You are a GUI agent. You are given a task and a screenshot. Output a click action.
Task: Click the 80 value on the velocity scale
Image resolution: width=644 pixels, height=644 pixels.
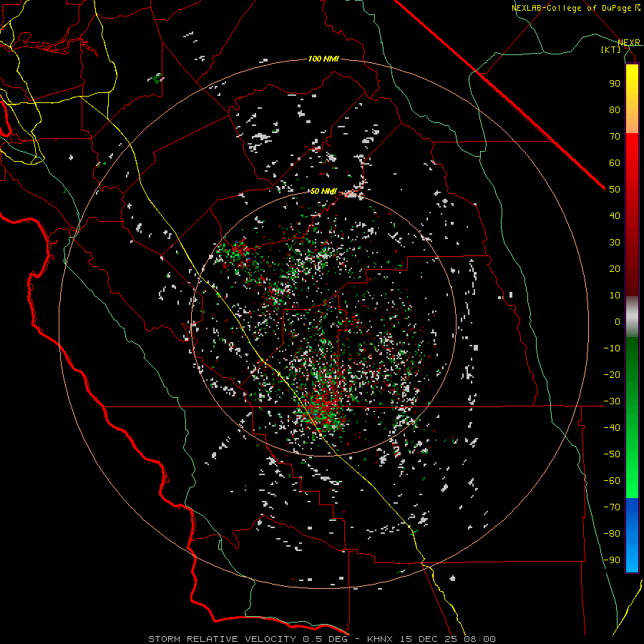[615, 109]
